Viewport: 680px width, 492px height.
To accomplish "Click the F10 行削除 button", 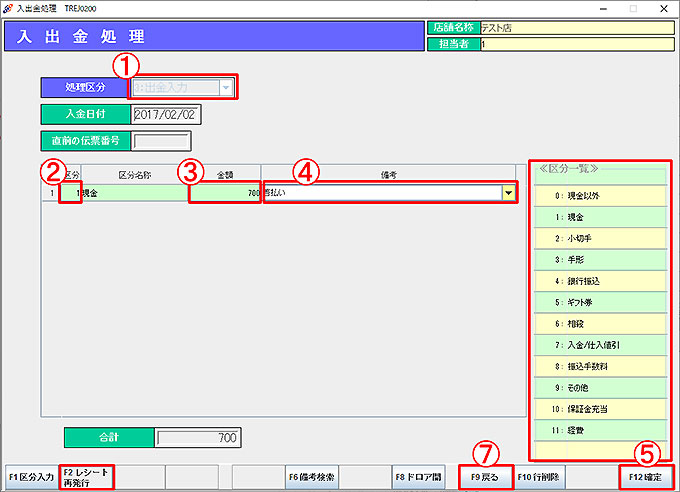I will [x=538, y=477].
